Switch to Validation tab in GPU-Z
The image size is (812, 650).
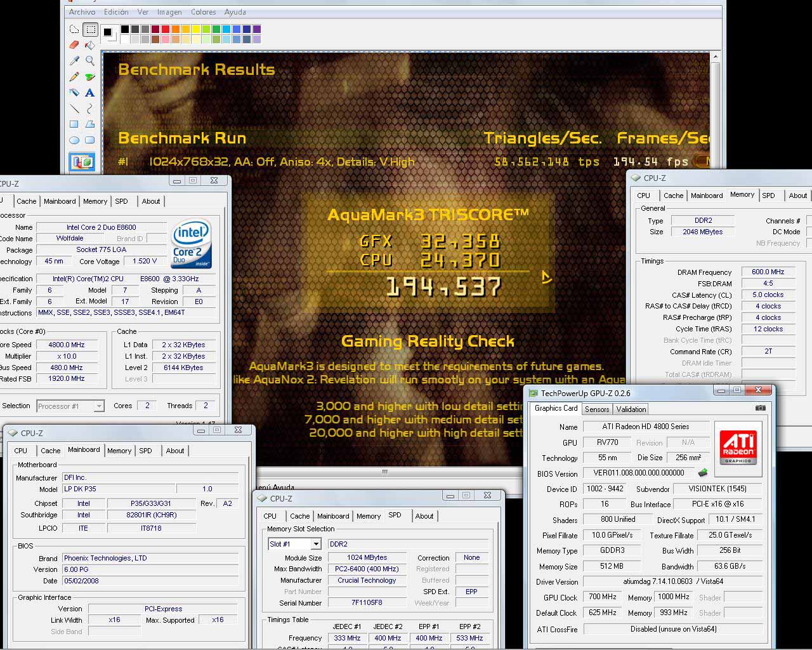pyautogui.click(x=631, y=409)
